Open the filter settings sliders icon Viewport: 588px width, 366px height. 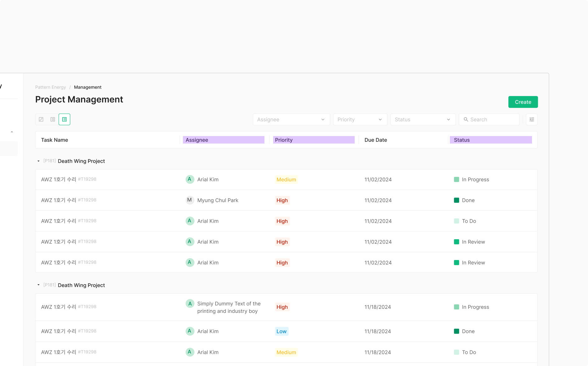click(x=532, y=119)
